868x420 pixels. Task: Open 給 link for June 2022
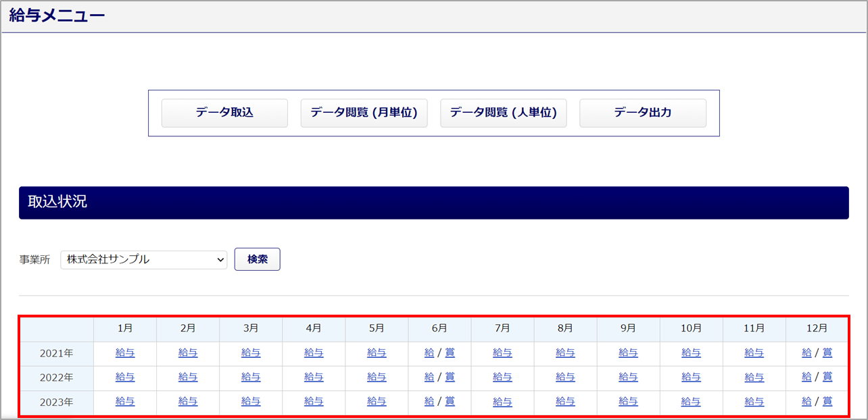tap(429, 377)
